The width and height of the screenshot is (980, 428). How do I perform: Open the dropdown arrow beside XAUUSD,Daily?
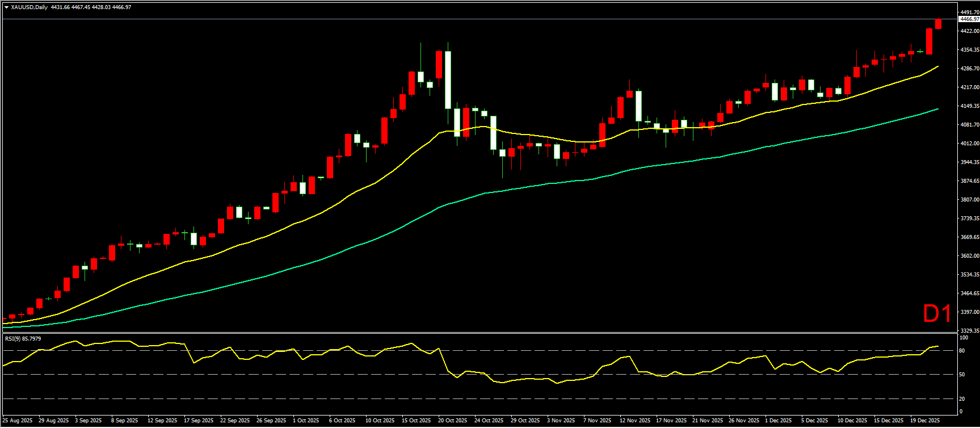[x=6, y=7]
